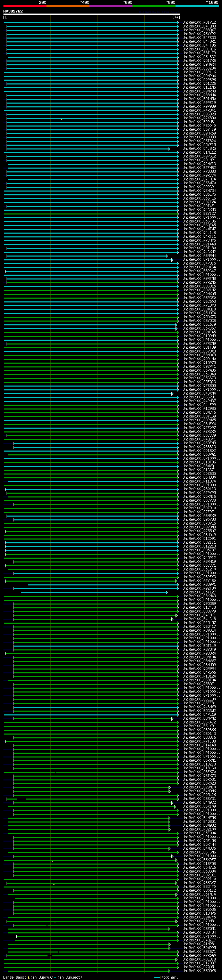
Task: Select the UniRef100_C1BTB6 label
Action: click(x=199, y=462)
